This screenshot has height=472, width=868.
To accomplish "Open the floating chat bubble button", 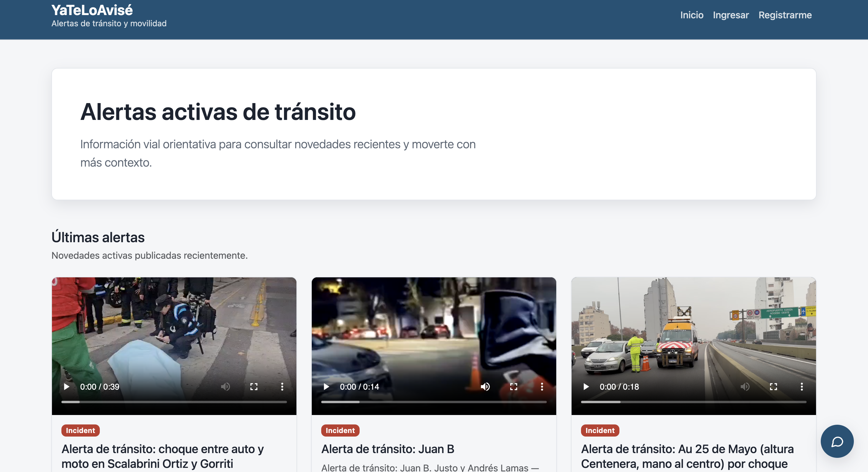I will point(837,441).
